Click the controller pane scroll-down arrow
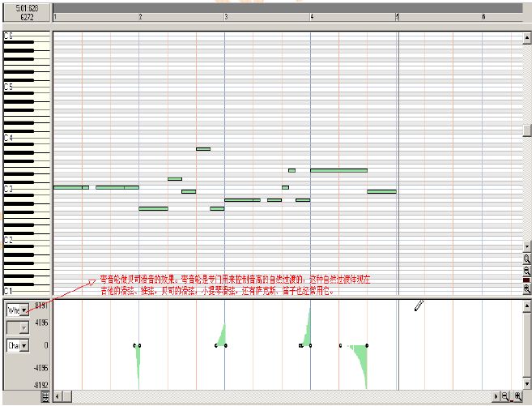This screenshot has width=532, height=406. 526,384
